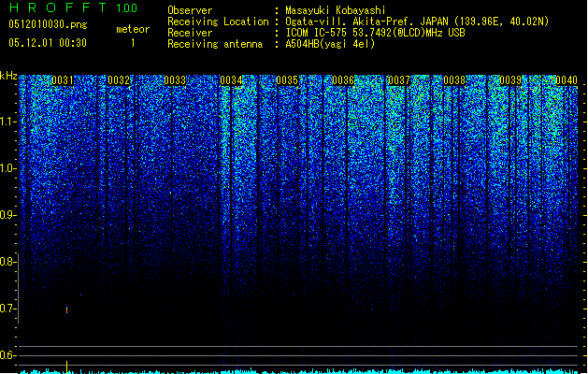Click the meteor echo spot near 0.7 kHz
The width and height of the screenshot is (588, 374).
point(66,310)
